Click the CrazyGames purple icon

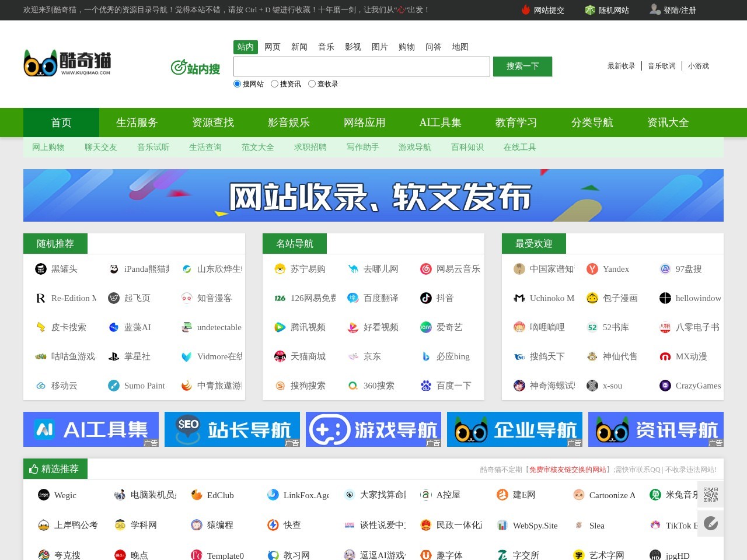click(x=665, y=386)
